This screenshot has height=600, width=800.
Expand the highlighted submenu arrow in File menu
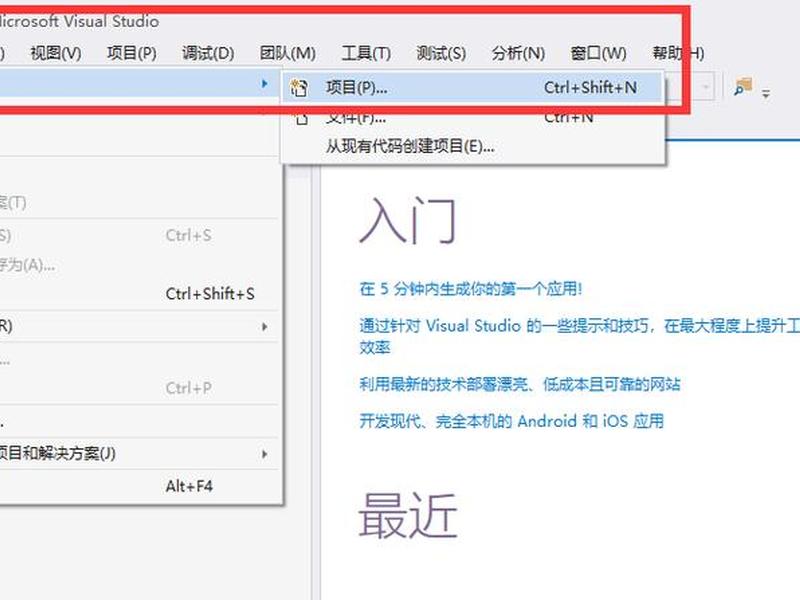(264, 83)
